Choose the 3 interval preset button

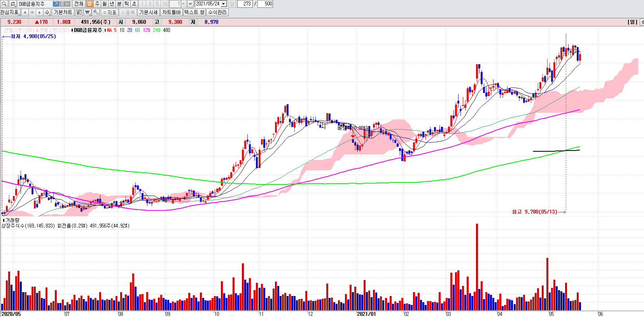pyautogui.click(x=150, y=4)
